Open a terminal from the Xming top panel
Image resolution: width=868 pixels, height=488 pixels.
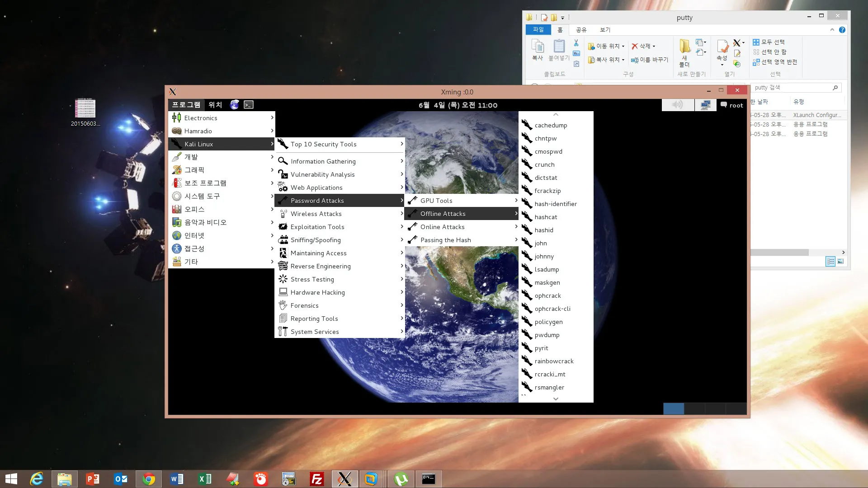pos(248,104)
